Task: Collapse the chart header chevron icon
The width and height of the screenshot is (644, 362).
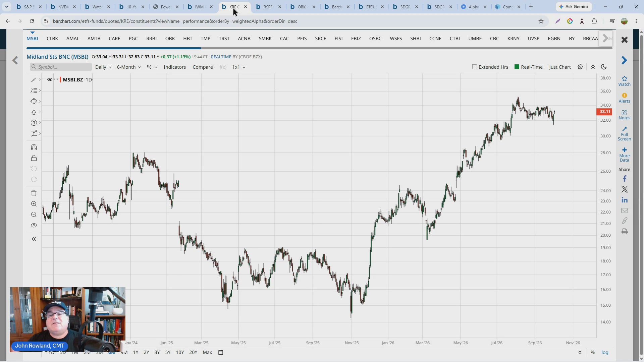Action: point(593,67)
